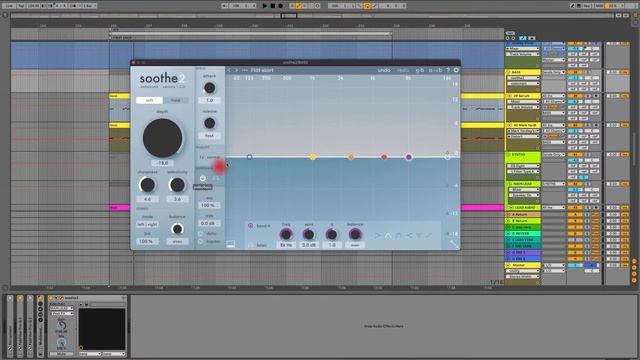Viewport: 640px width, 360px height.
Task: Start Ableton playback with Play button
Action: click(264, 6)
